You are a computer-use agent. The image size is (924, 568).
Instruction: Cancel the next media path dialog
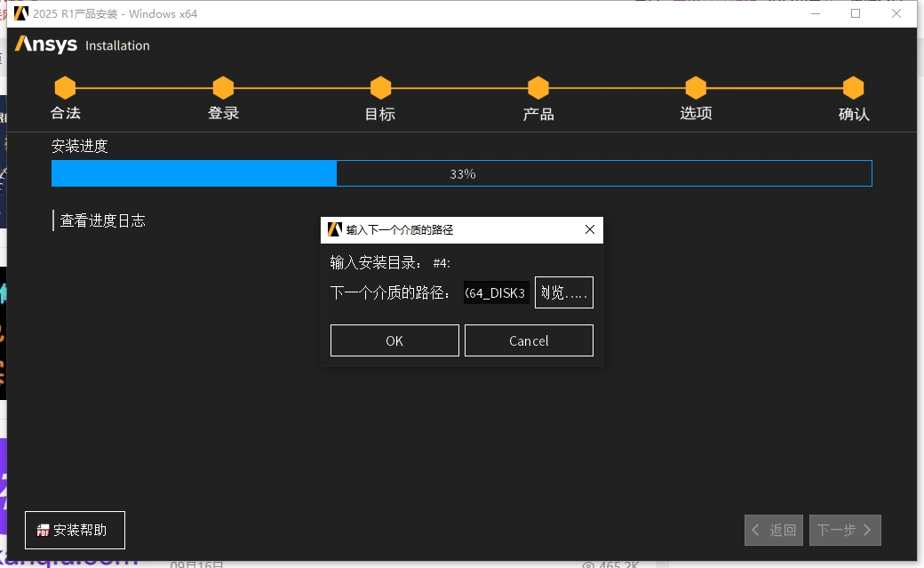[529, 340]
